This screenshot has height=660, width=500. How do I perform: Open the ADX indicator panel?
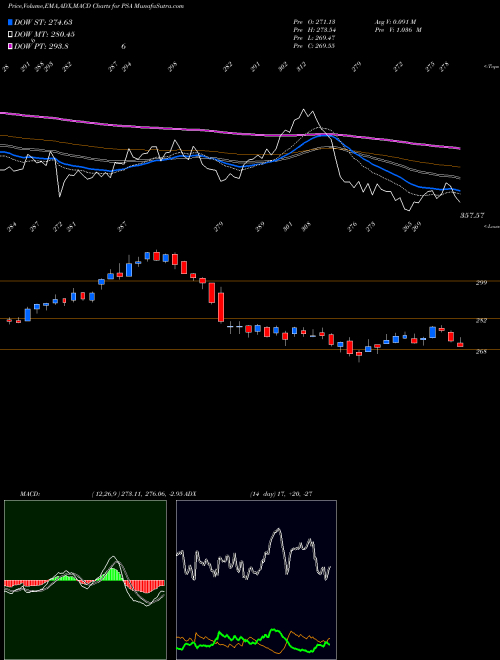pyautogui.click(x=256, y=580)
